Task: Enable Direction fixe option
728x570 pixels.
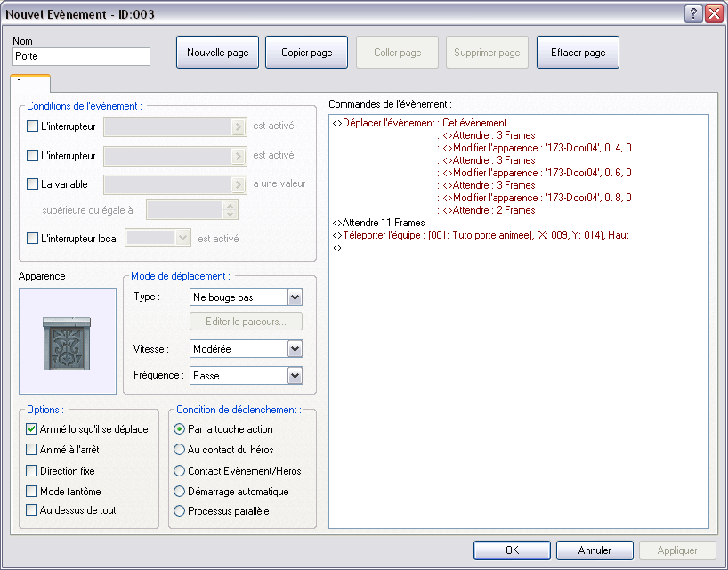Action: (x=31, y=470)
